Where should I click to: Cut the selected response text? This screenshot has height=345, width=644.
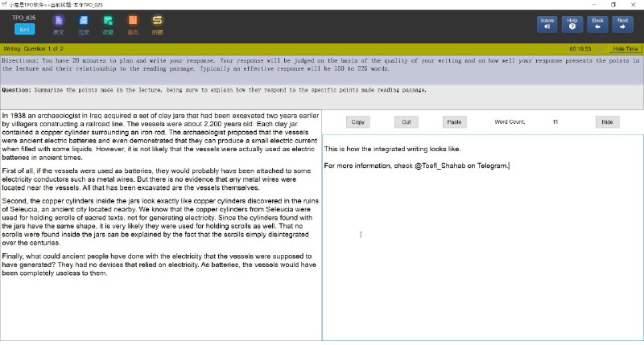click(x=407, y=122)
